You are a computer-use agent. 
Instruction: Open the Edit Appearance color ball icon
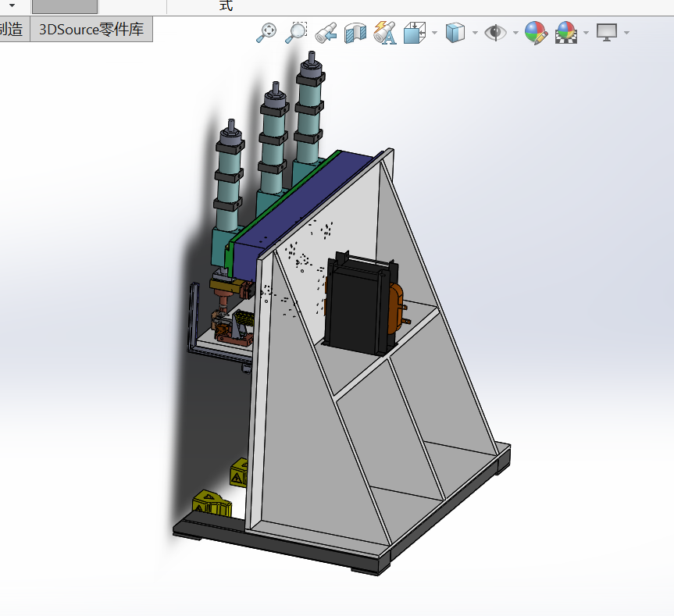536,33
